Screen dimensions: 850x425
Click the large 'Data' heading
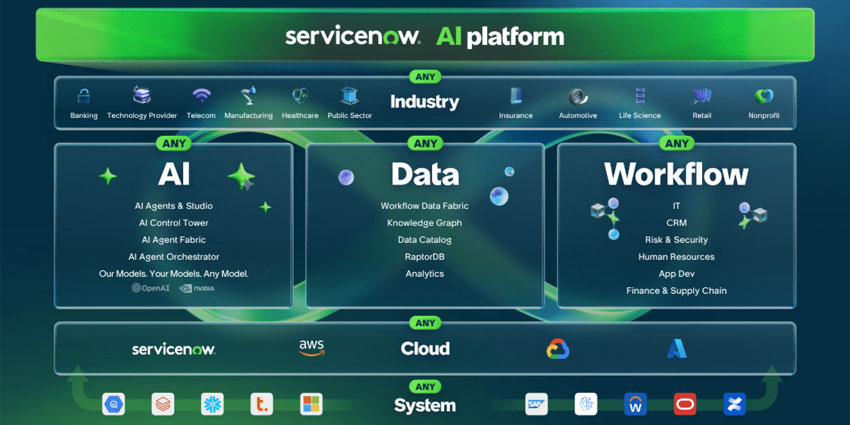pyautogui.click(x=425, y=174)
